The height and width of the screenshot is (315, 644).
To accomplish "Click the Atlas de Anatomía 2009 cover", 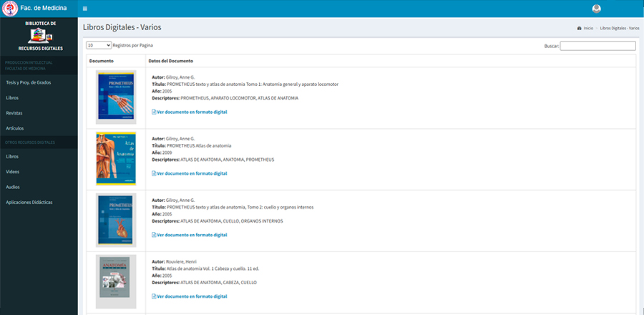I will (x=115, y=159).
